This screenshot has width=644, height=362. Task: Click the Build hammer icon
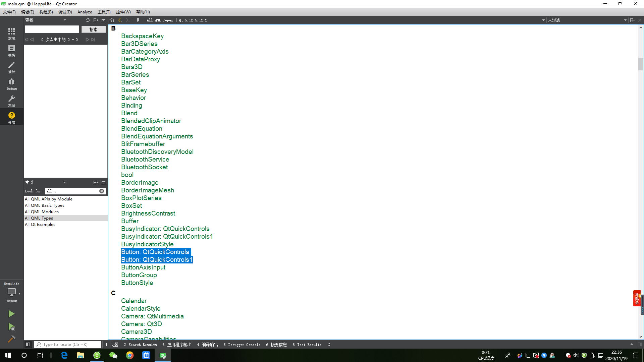coord(11,339)
